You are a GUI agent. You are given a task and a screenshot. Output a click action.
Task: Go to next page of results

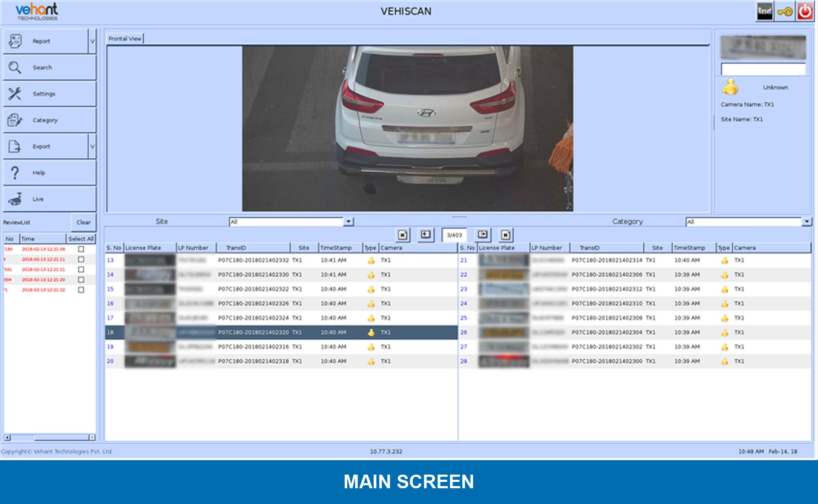tap(483, 235)
